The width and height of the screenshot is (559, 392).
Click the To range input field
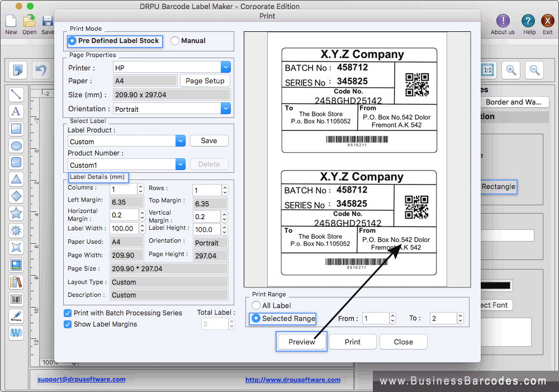(x=443, y=318)
